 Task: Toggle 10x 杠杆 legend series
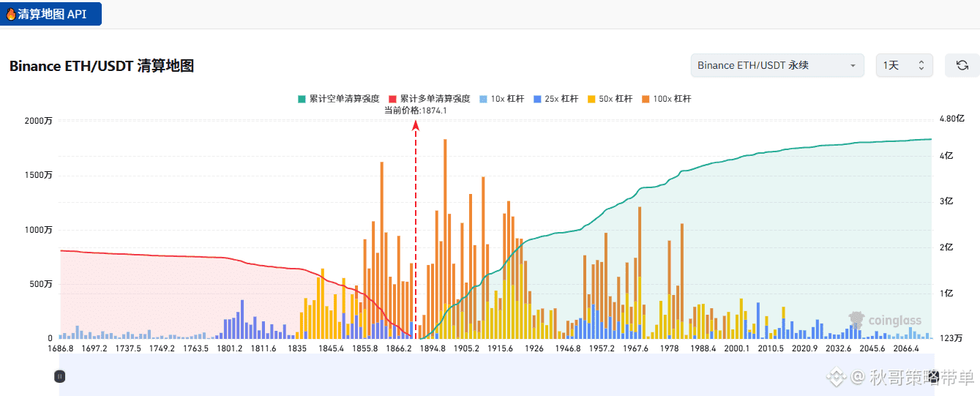tap(501, 99)
